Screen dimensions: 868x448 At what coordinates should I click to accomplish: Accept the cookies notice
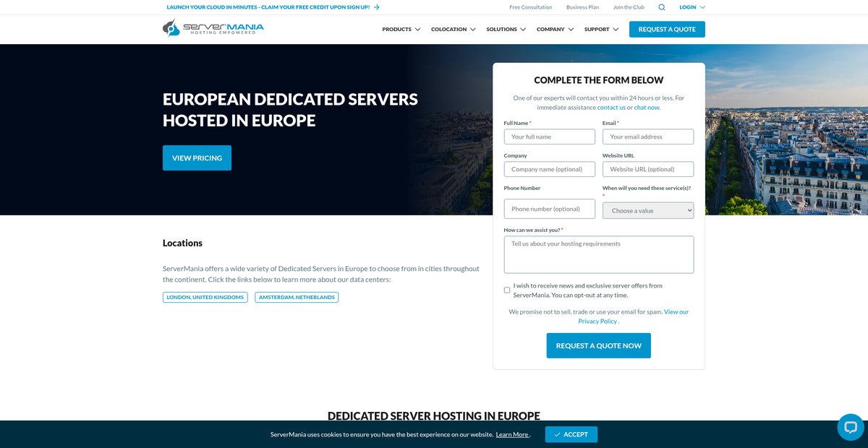571,434
